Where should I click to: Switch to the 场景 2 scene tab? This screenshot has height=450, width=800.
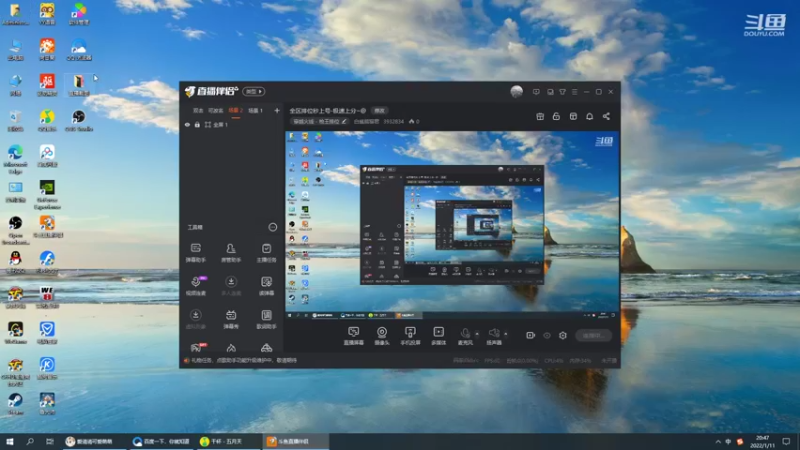[x=235, y=110]
